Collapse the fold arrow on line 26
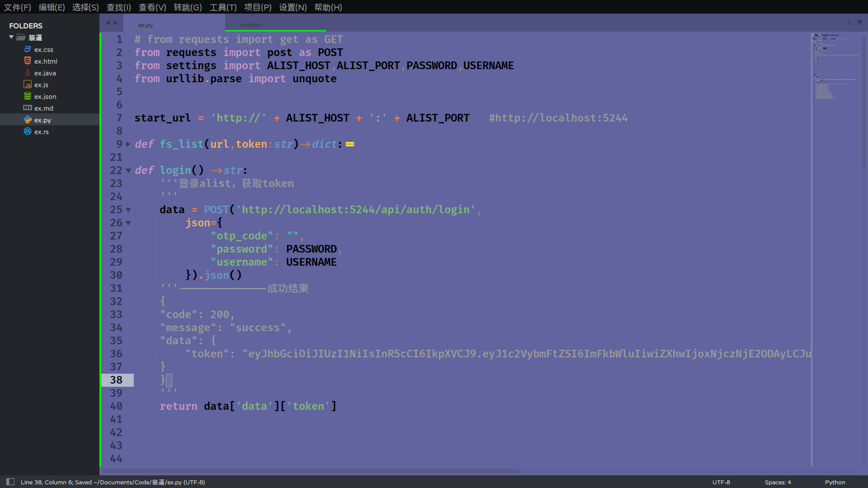 pyautogui.click(x=128, y=223)
